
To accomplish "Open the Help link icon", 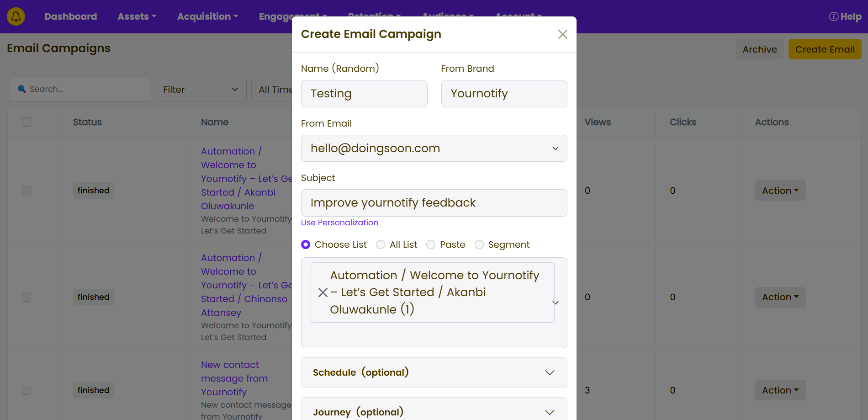I will (x=833, y=16).
